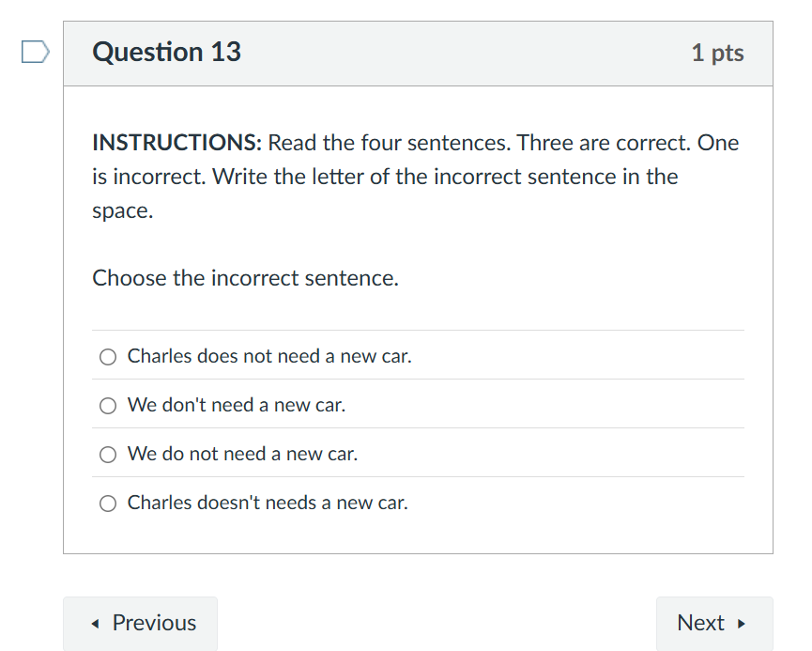812x651 pixels.
Task: Click the left arrow icon on Previous
Action: coord(94,624)
